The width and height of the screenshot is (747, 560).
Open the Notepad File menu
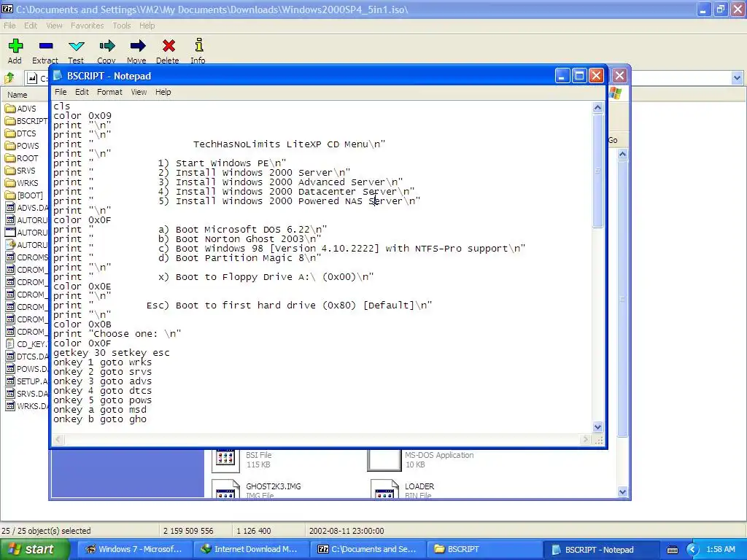61,92
